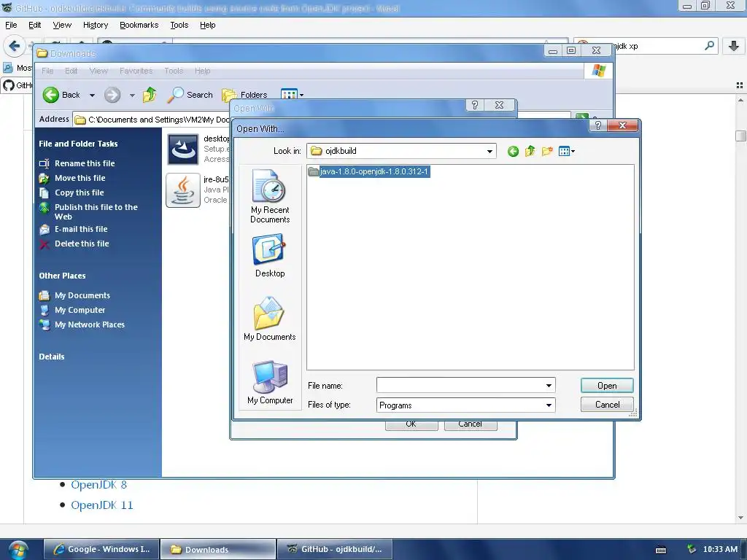747x560 pixels.
Task: Open the OpenJDK 11 link
Action: point(102,505)
